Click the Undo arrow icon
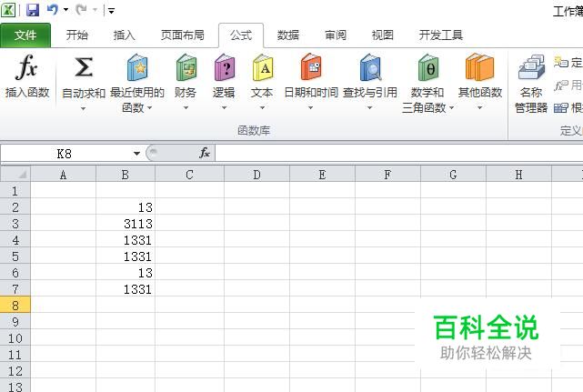Image resolution: width=583 pixels, height=392 pixels. [52, 10]
